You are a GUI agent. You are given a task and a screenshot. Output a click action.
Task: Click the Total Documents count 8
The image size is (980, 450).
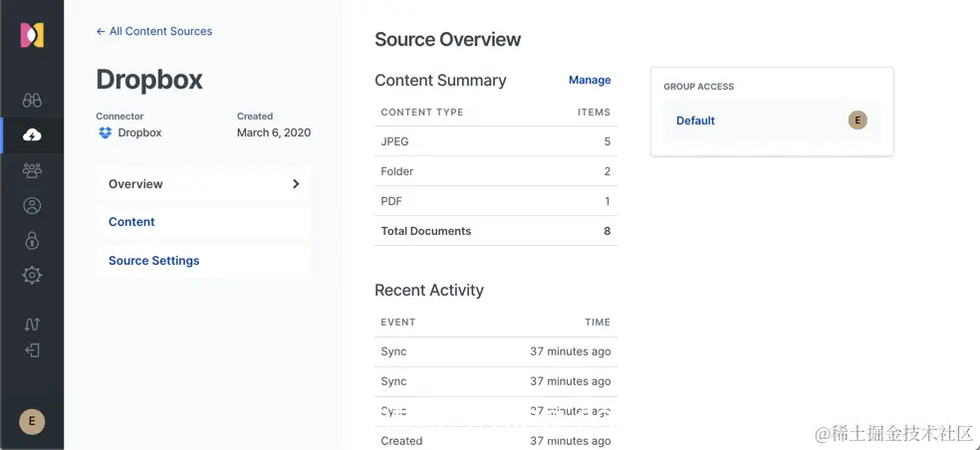coord(607,231)
